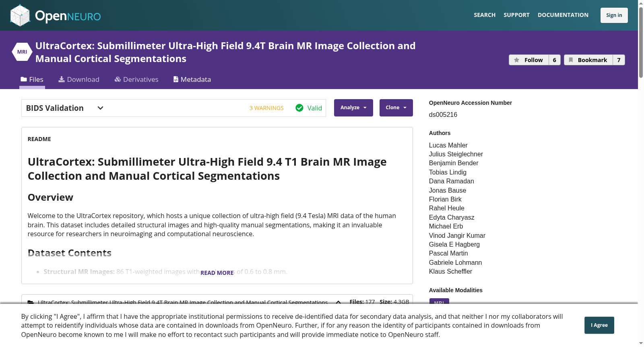
Task: Open Search in top navigation
Action: coord(485,15)
